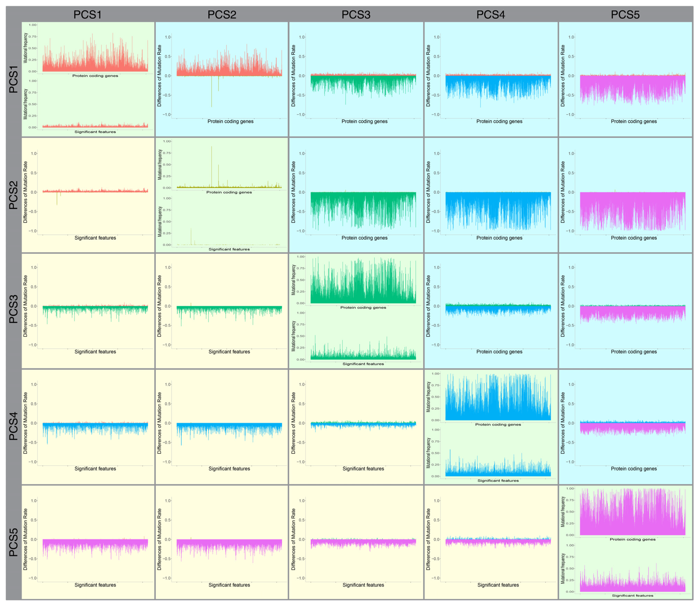
Task: Click the PCS2 row label on left
Action: [13, 195]
